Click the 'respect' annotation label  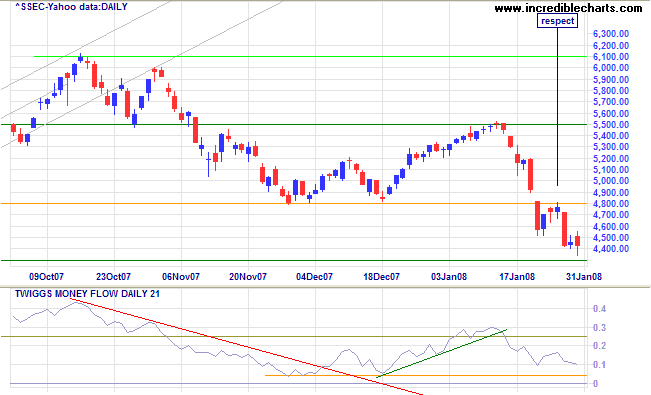tap(557, 21)
